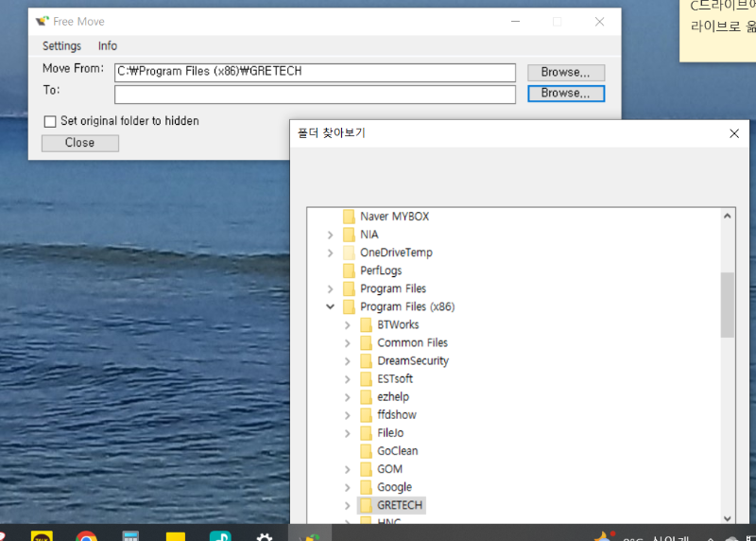756x541 pixels.
Task: Expand the Program Files folder
Action: coord(330,289)
